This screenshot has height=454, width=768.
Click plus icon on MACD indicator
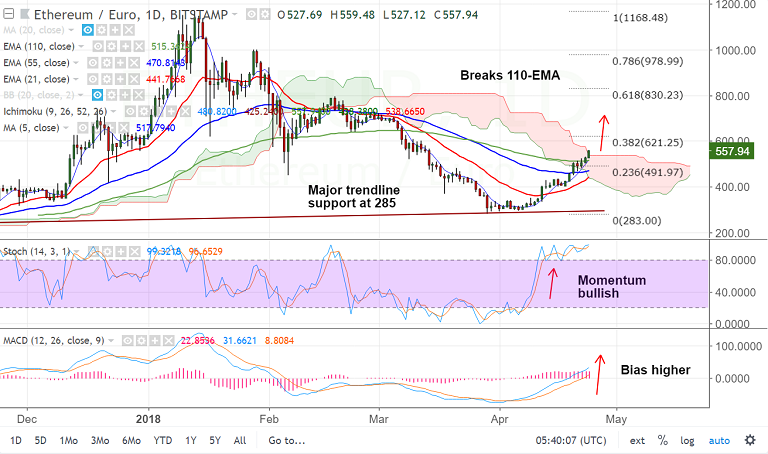point(155,340)
